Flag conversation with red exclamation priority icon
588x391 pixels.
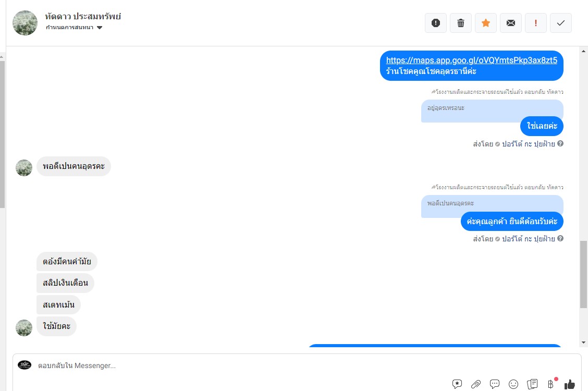click(x=535, y=23)
